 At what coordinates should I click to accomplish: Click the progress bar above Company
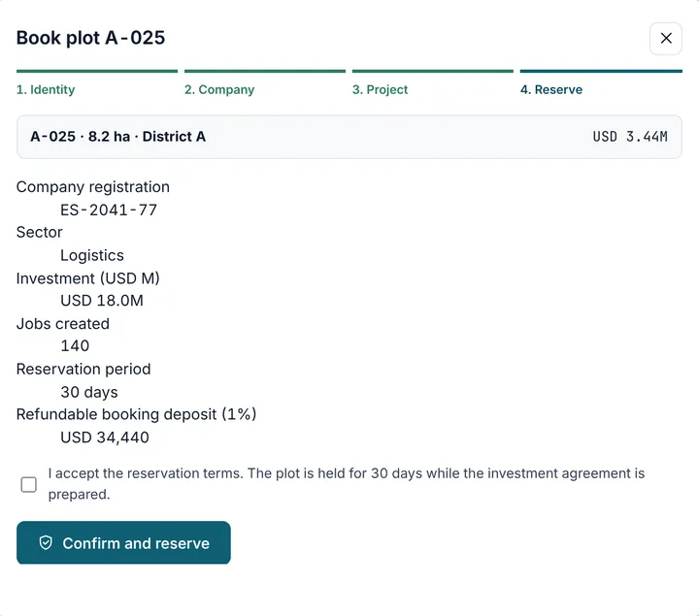click(x=265, y=71)
